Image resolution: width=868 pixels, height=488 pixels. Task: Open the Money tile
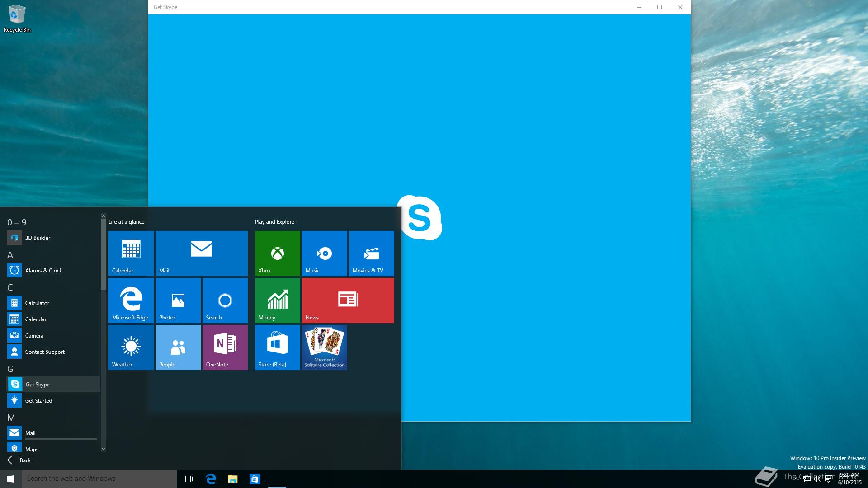point(278,300)
